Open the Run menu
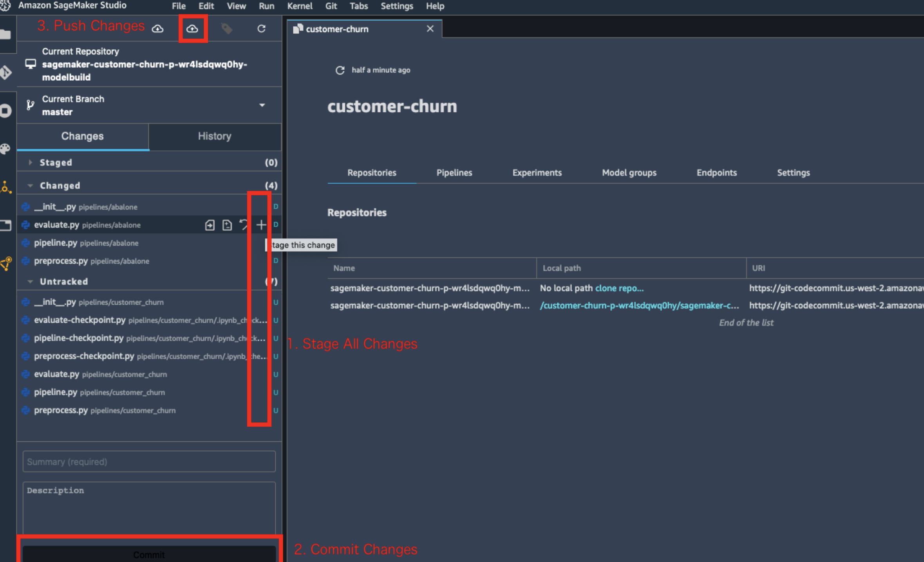Screen dimensions: 924x562 click(x=266, y=6)
